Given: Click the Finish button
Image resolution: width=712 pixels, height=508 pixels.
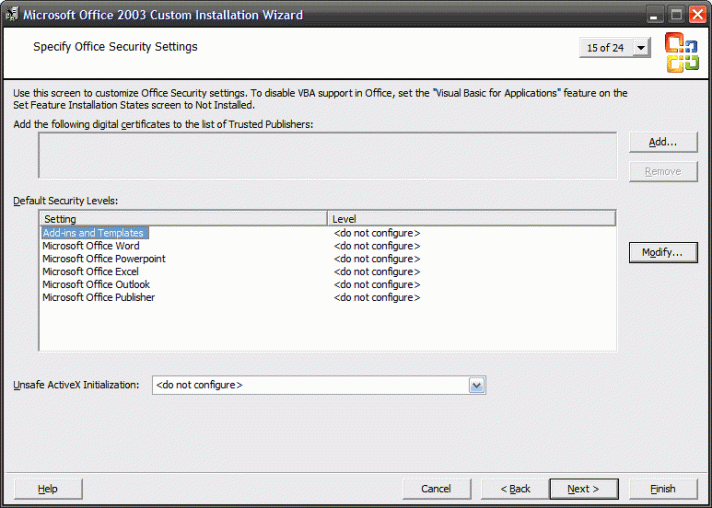Looking at the screenshot, I should pyautogui.click(x=663, y=489).
